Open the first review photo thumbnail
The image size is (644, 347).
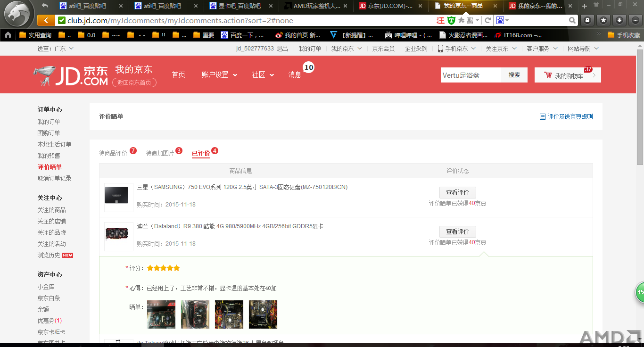coord(161,314)
